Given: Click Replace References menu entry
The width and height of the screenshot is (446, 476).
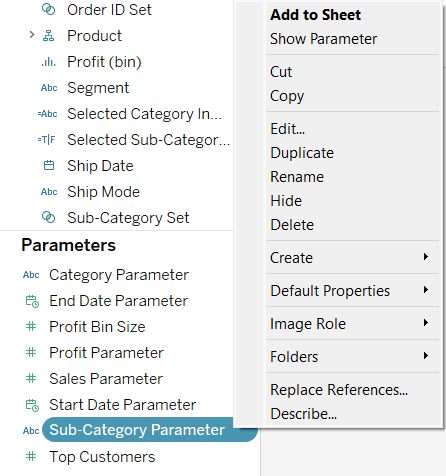Looking at the screenshot, I should pos(339,390).
